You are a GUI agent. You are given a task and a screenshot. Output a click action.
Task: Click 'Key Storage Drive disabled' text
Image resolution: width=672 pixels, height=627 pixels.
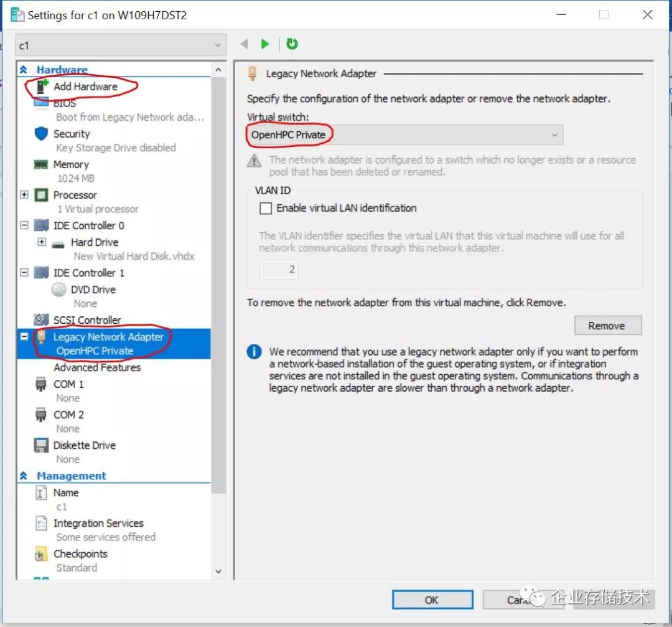116,148
